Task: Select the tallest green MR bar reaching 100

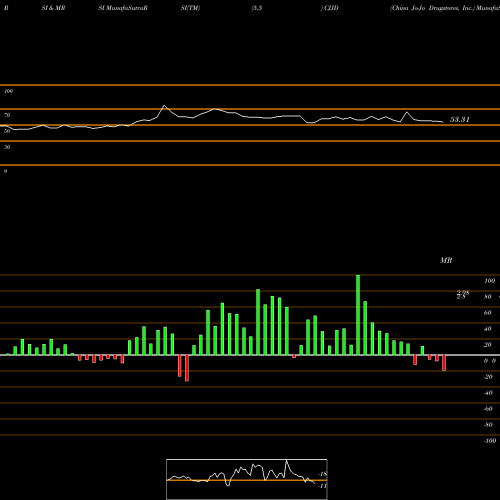Action: click(x=358, y=315)
